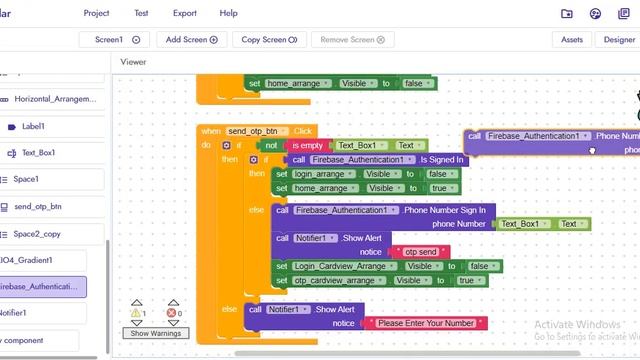Go to previous warning using up arrow

coord(136,302)
